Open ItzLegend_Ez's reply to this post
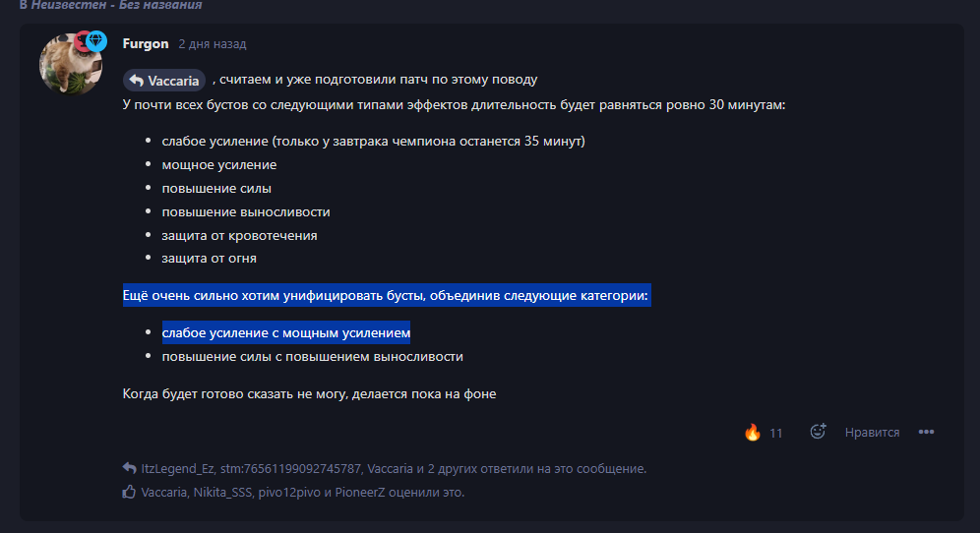980x533 pixels. [x=177, y=469]
